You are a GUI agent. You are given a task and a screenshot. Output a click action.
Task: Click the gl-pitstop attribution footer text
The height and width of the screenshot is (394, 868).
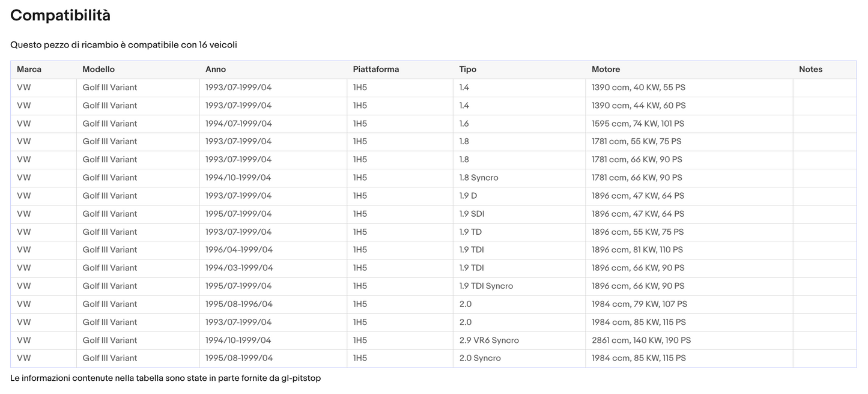click(165, 378)
